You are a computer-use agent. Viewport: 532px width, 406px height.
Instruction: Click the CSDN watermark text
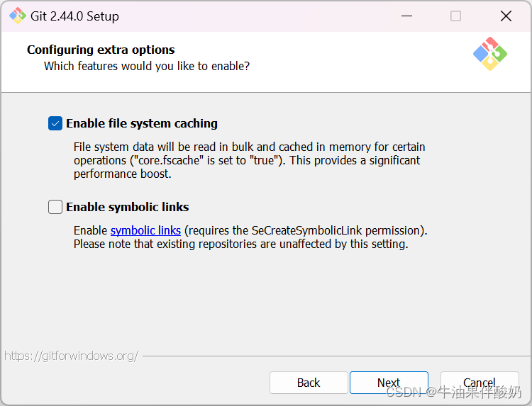(x=454, y=392)
